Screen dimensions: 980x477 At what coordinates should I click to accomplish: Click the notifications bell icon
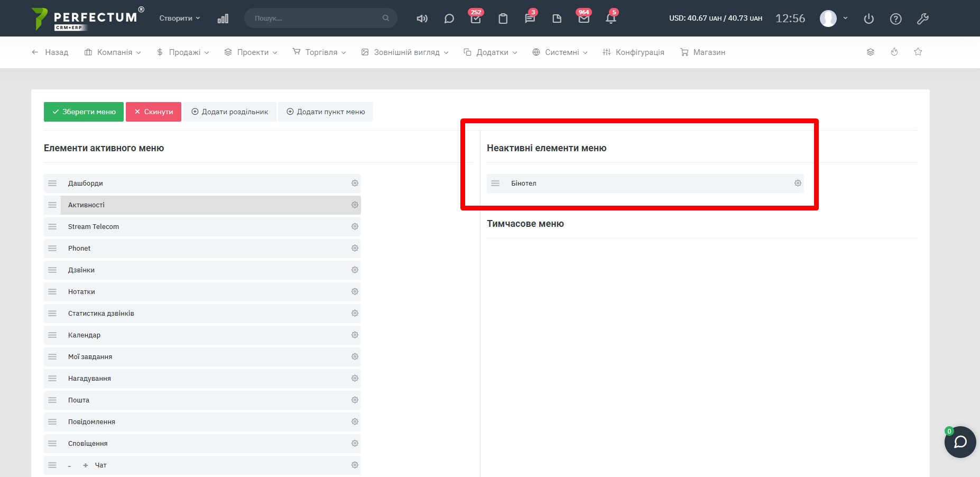point(611,19)
